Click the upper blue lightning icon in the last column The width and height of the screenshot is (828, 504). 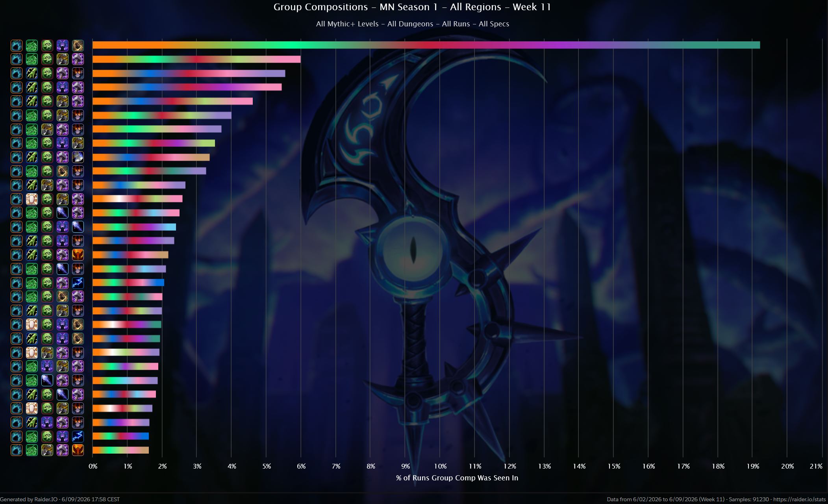click(x=78, y=283)
